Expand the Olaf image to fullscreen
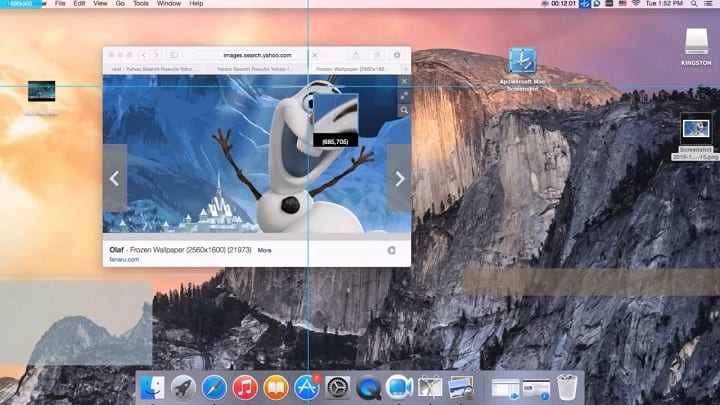 [404, 96]
